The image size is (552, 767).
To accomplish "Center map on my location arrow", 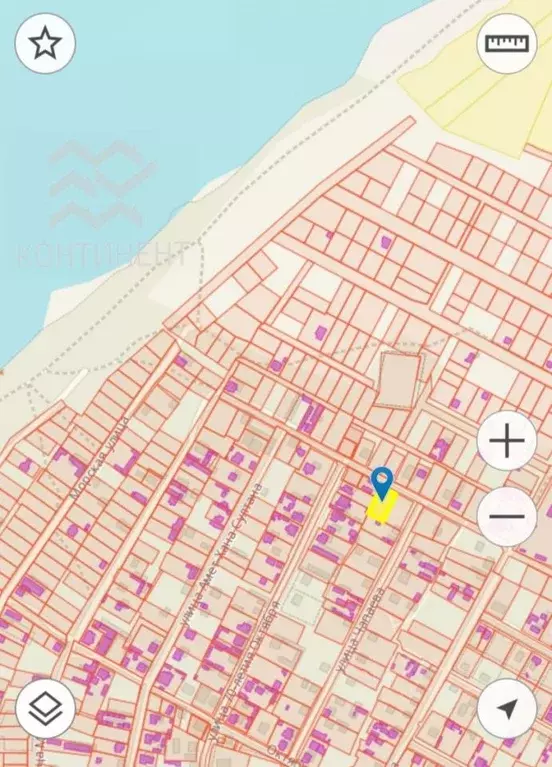I will click(x=507, y=709).
